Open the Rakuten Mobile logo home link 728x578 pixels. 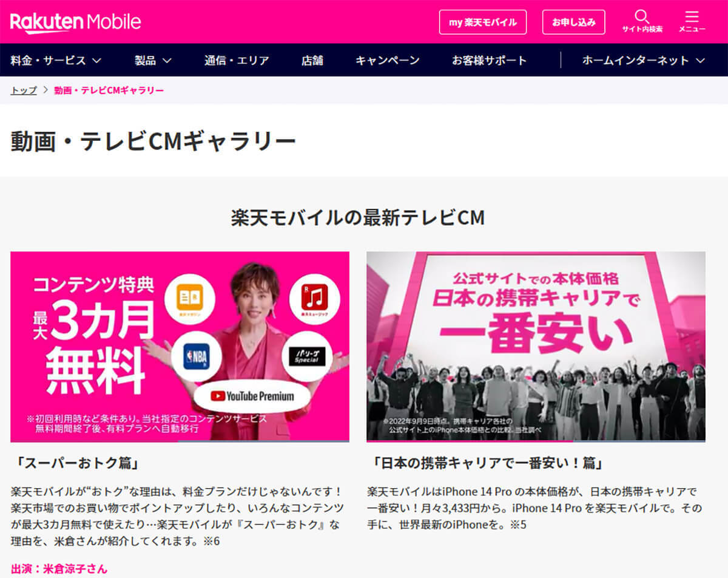tap(76, 22)
